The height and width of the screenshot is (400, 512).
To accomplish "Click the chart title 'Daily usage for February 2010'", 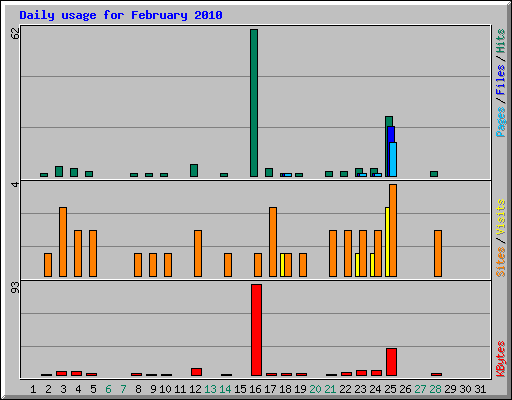I will tap(121, 15).
